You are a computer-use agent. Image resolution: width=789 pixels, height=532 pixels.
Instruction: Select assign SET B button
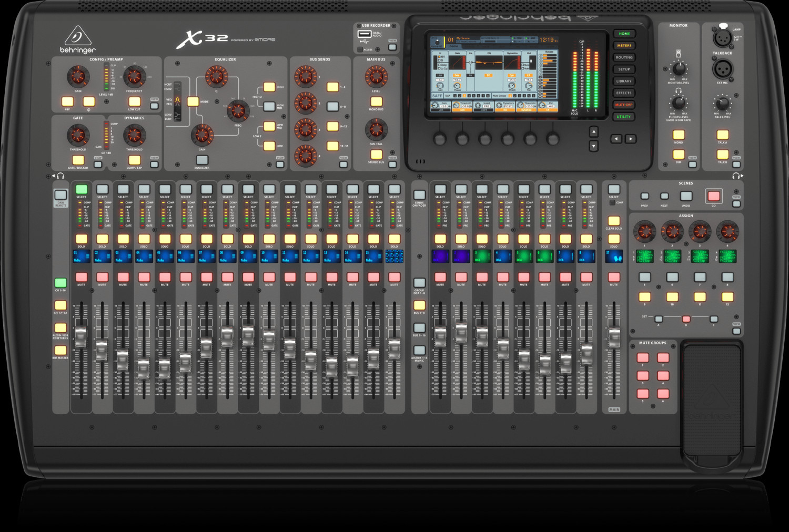(686, 319)
